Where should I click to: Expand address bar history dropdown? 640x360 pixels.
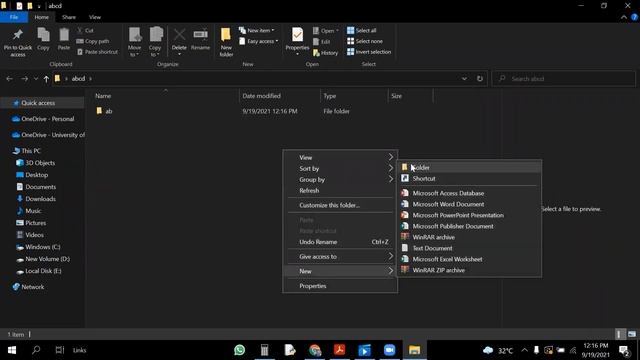tap(464, 78)
